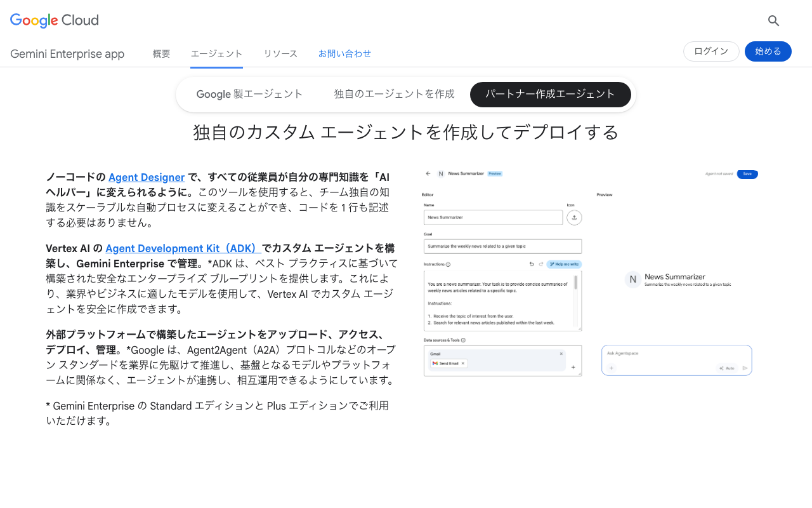Screen dimensions: 812x508
Task: Click the paragraph starting 外部プラットフォームで構築した
Action: (221, 358)
